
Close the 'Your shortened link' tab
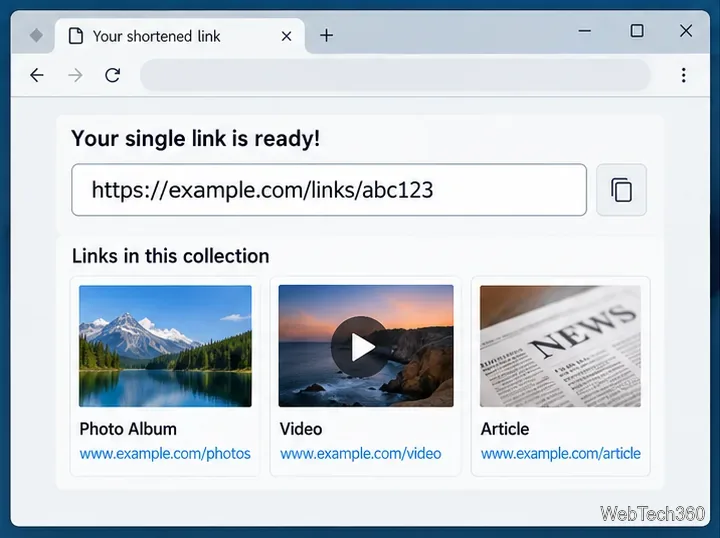(x=286, y=36)
